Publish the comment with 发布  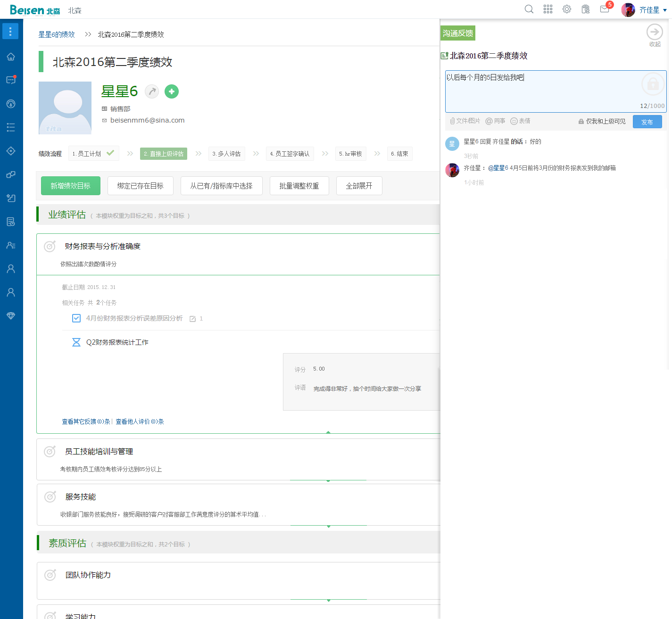click(x=647, y=122)
